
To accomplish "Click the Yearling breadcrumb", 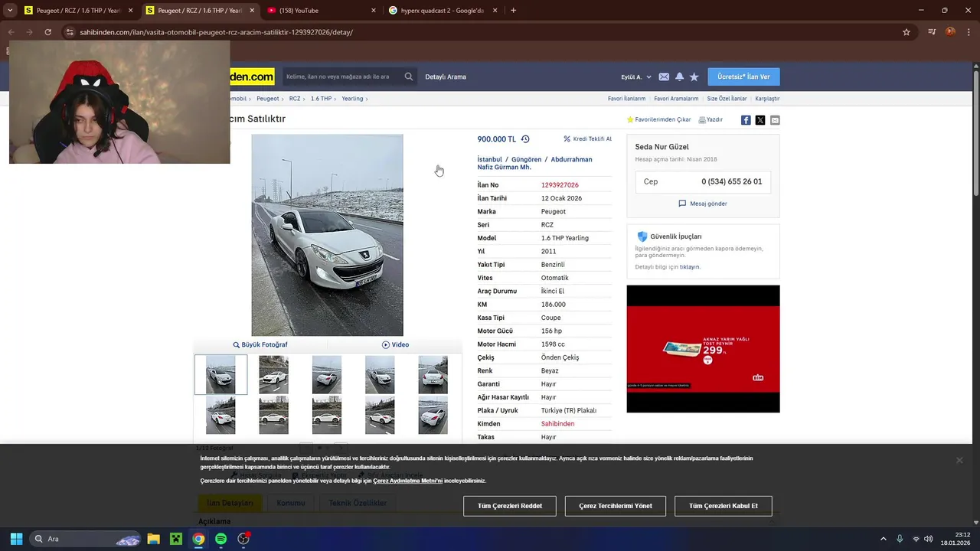I will [352, 99].
